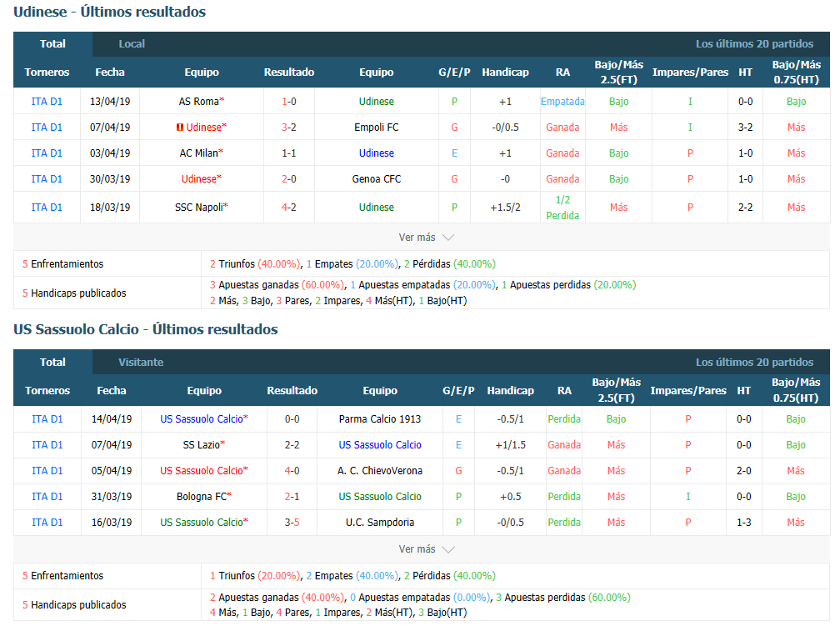Open ITA D1 link for 14/04/19 match
Viewport: 840px width, 626px height.
point(47,419)
